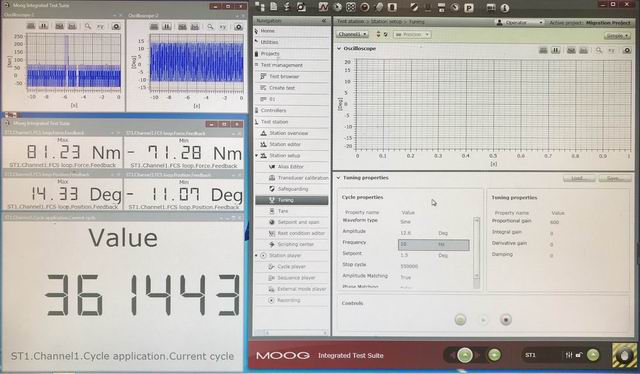Click the 'P' icon in top toolbar
Screen dimensions: 640x374
pos(469,8)
